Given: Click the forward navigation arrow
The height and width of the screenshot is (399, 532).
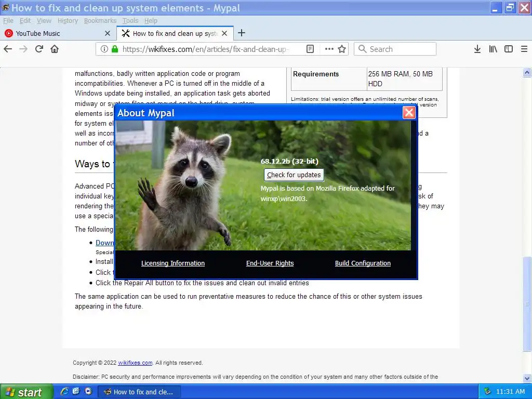Looking at the screenshot, I should click(23, 49).
